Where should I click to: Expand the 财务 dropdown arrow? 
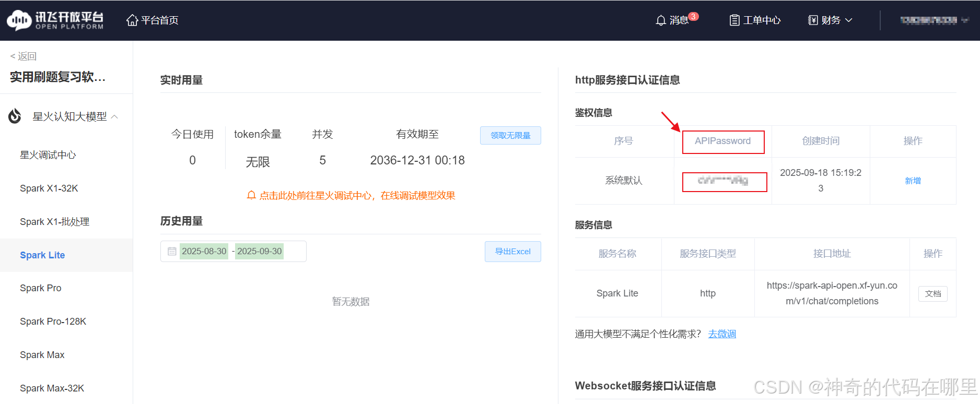point(849,20)
